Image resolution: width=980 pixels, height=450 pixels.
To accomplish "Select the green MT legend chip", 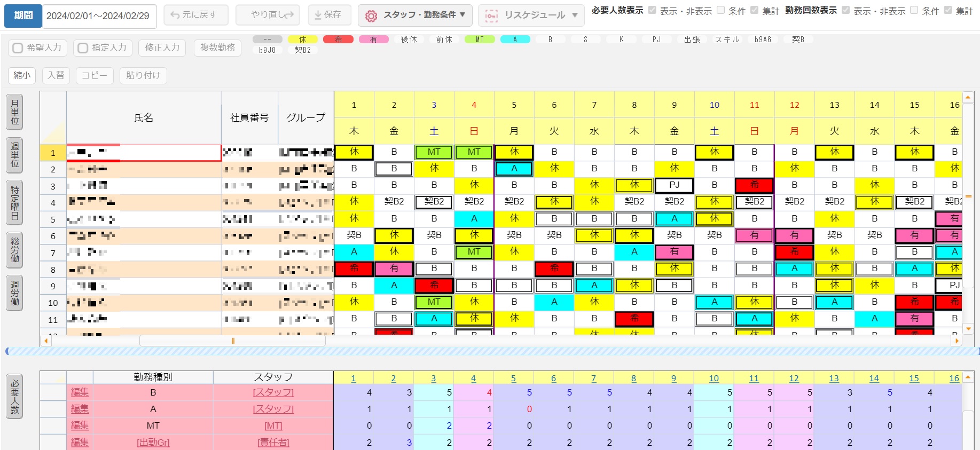I will click(x=480, y=40).
